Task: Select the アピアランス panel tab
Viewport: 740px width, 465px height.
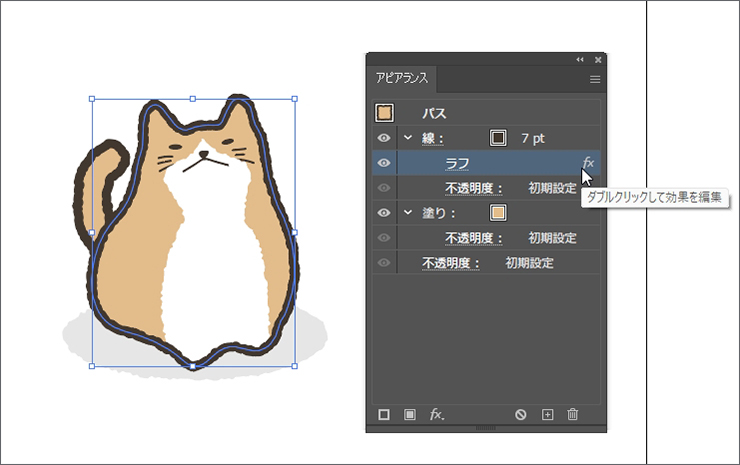Action: [400, 79]
